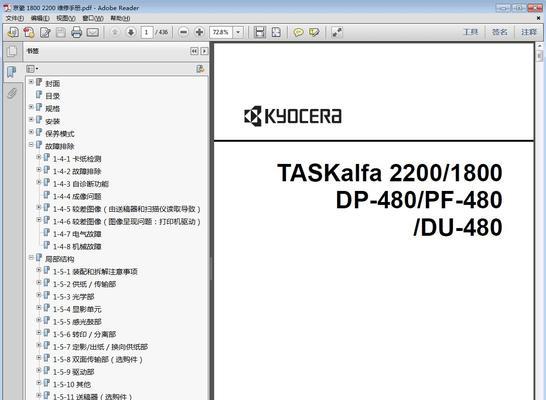The width and height of the screenshot is (546, 400).
Task: Click the edit/sign document toolbar icon
Action: point(45,32)
